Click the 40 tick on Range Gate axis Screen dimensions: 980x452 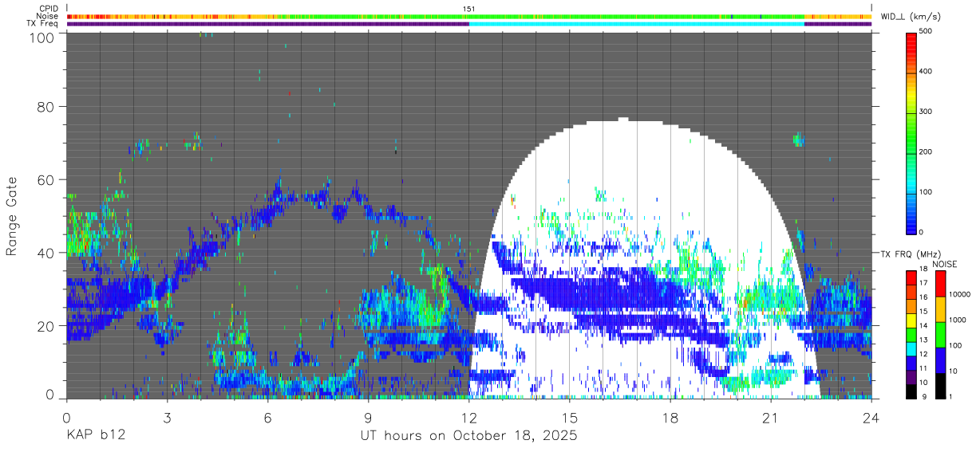pos(45,253)
